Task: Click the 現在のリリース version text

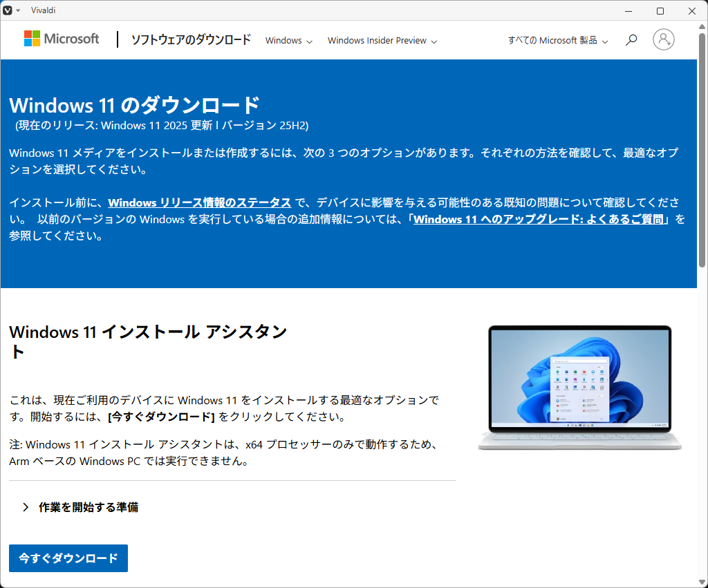Action: tap(162, 126)
